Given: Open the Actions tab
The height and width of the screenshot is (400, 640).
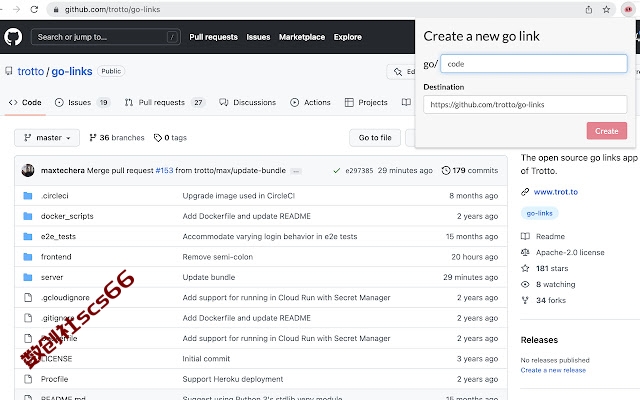Looking at the screenshot, I should pyautogui.click(x=310, y=102).
